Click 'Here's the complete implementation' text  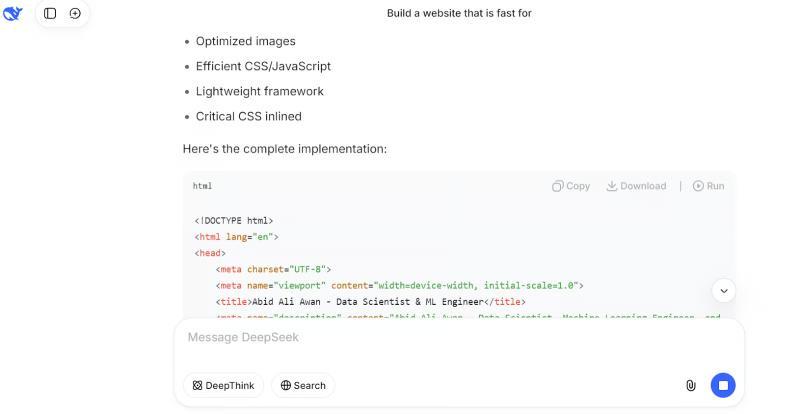pos(285,149)
